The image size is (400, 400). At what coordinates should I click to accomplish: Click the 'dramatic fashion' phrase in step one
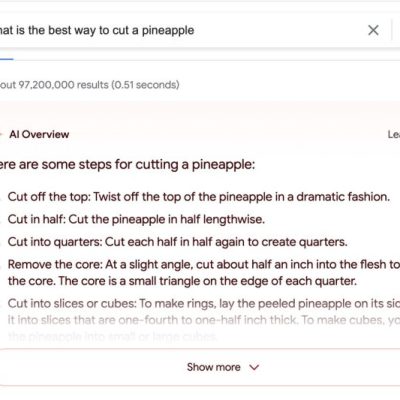coord(343,197)
